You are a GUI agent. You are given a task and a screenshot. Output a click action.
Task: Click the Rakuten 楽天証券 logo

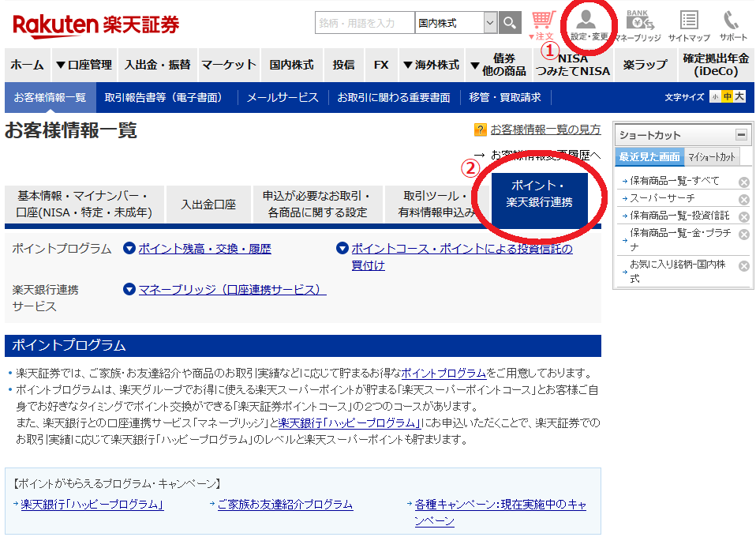pyautogui.click(x=95, y=25)
